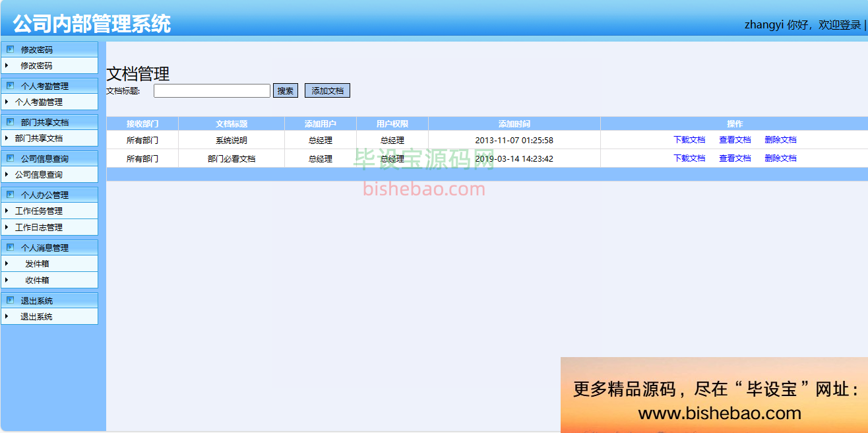Click 所有部门 cell in 部门必看文档 row
Screen dimensions: 868x433
point(142,159)
